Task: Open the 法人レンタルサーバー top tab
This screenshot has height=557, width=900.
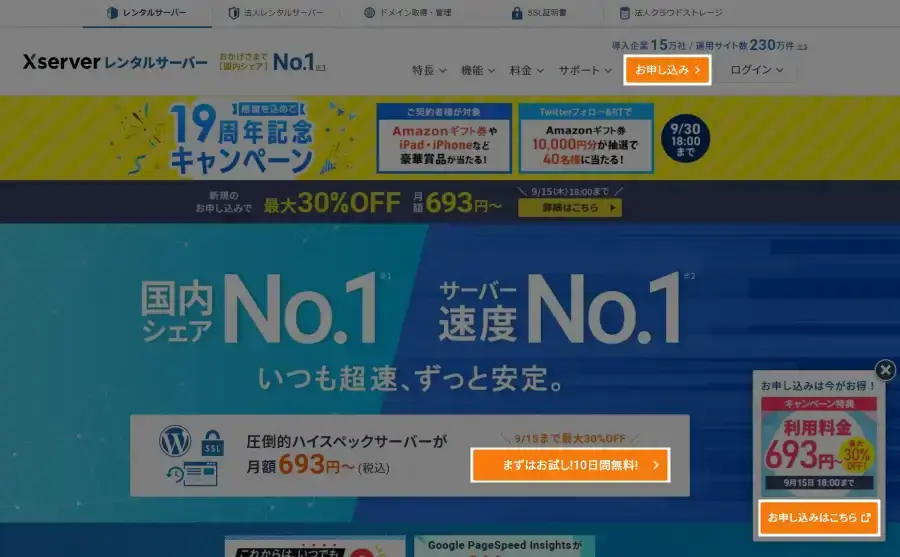Action: (276, 13)
